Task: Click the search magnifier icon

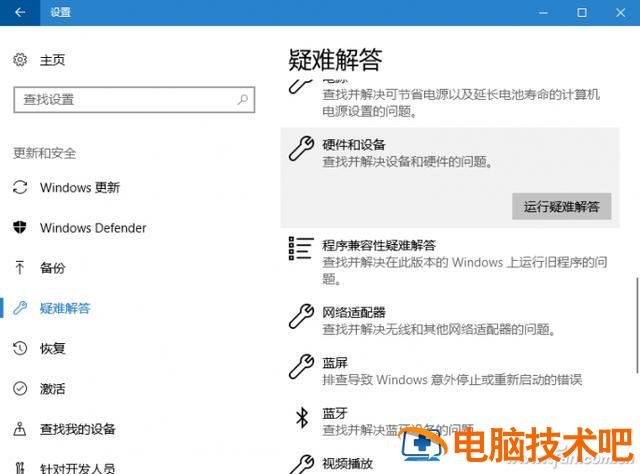Action: [243, 99]
